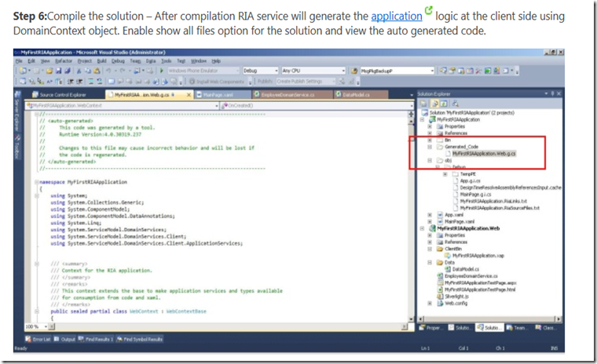Click the Properties icon in Solution Explorer toolbar
This screenshot has height=364, width=597.
[x=423, y=104]
